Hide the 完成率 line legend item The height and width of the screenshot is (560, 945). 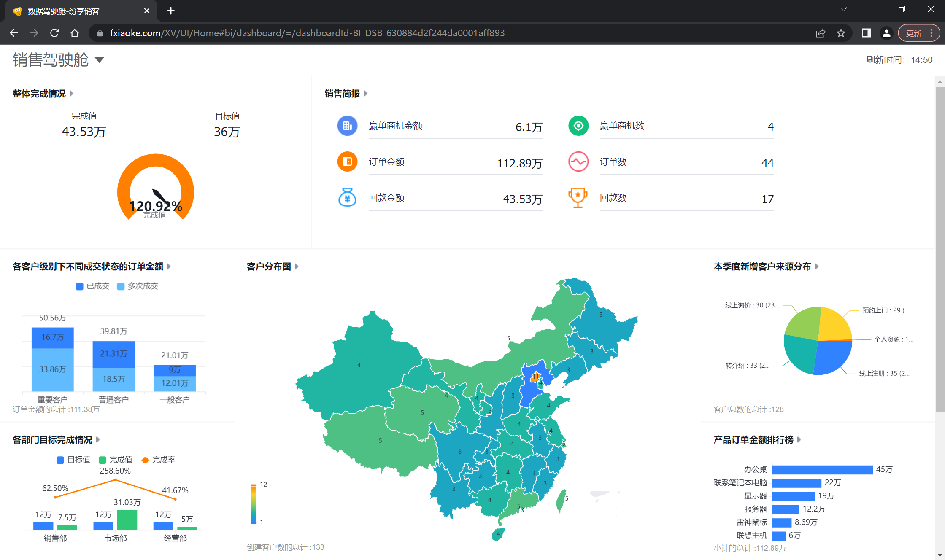(x=158, y=460)
